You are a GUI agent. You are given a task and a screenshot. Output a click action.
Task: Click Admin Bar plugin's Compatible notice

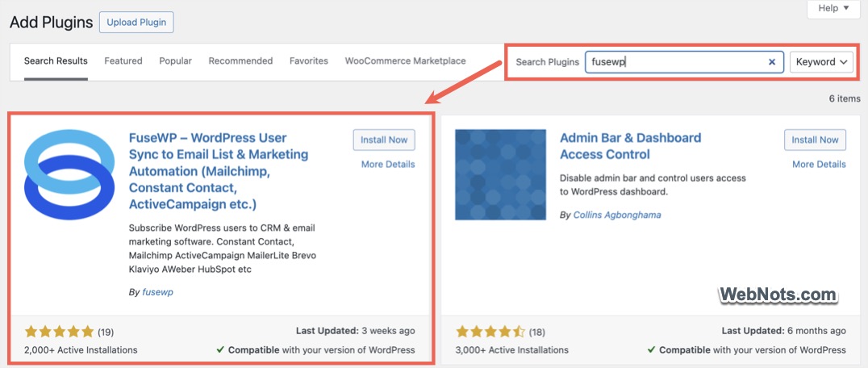pyautogui.click(x=747, y=349)
